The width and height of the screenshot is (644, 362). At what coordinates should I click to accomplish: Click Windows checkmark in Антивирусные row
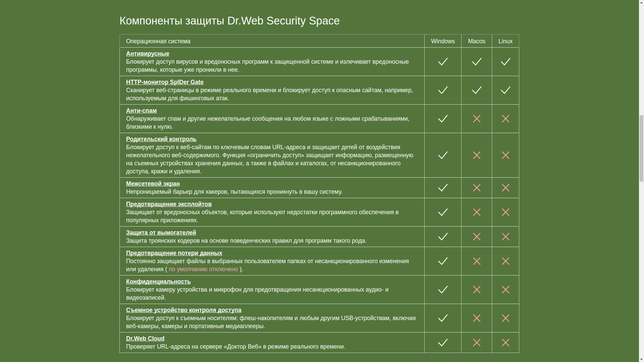(443, 62)
